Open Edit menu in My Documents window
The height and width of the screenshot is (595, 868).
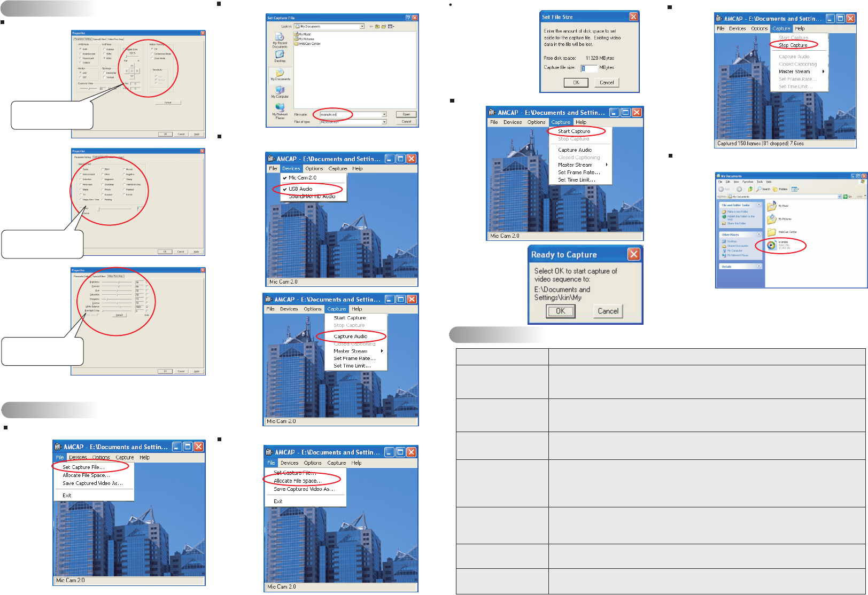pos(727,182)
